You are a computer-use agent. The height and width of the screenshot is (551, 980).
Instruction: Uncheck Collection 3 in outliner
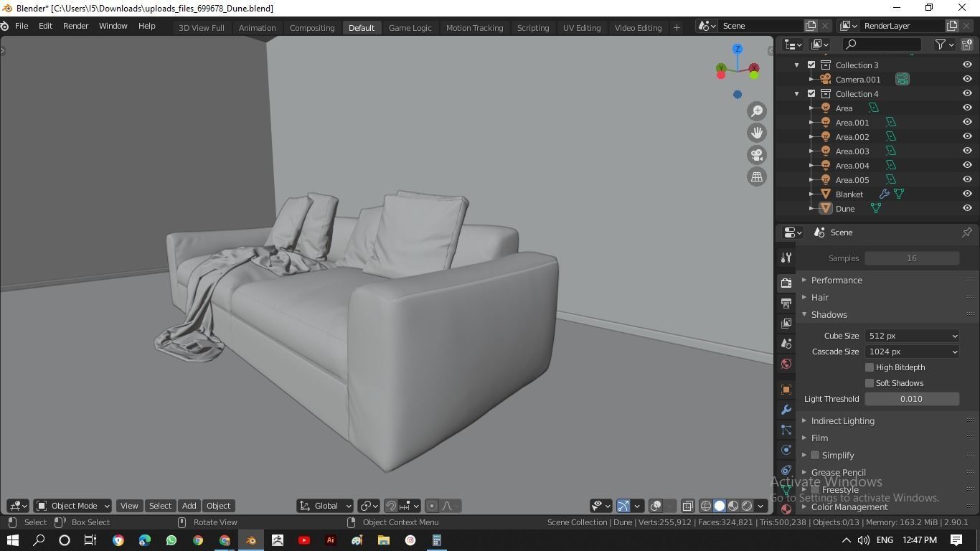[811, 65]
